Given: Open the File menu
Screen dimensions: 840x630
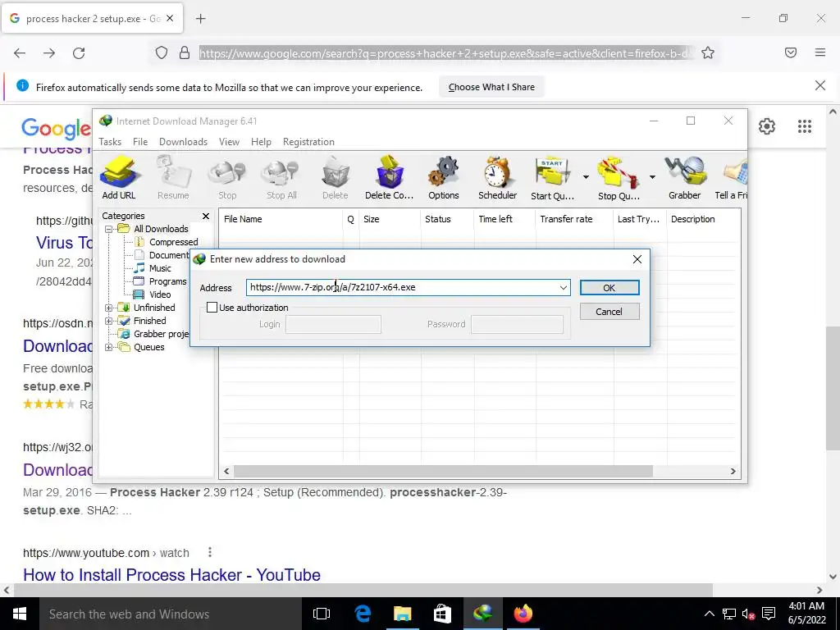Looking at the screenshot, I should pos(140,142).
